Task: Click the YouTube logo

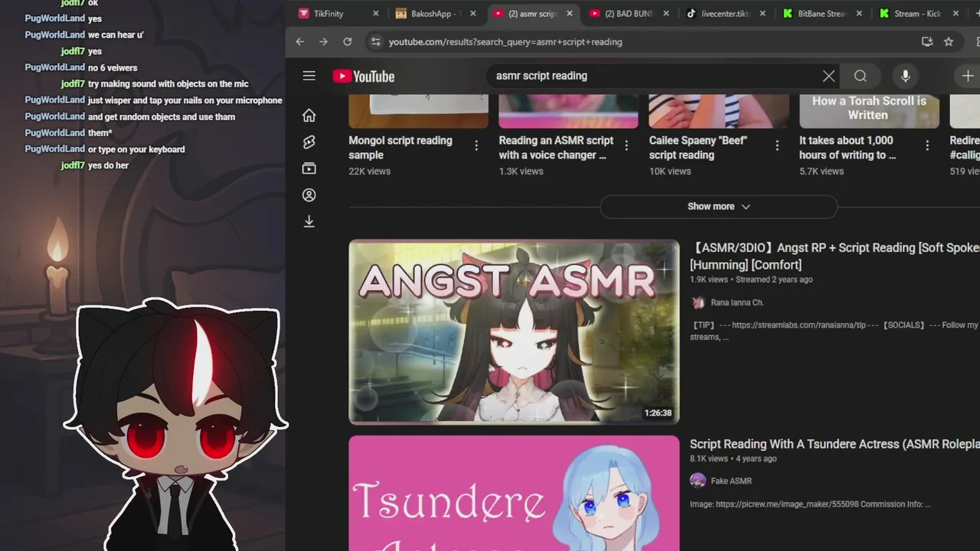Action: pyautogui.click(x=364, y=76)
